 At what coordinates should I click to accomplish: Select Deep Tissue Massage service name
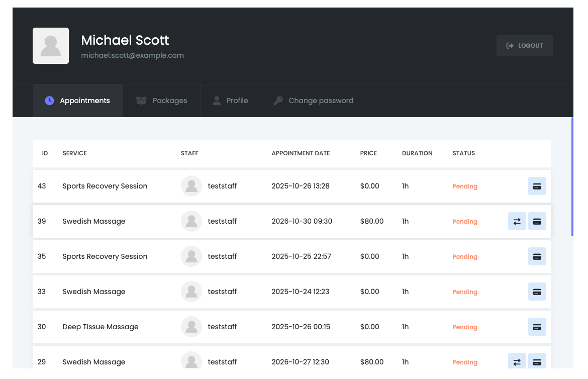click(101, 327)
